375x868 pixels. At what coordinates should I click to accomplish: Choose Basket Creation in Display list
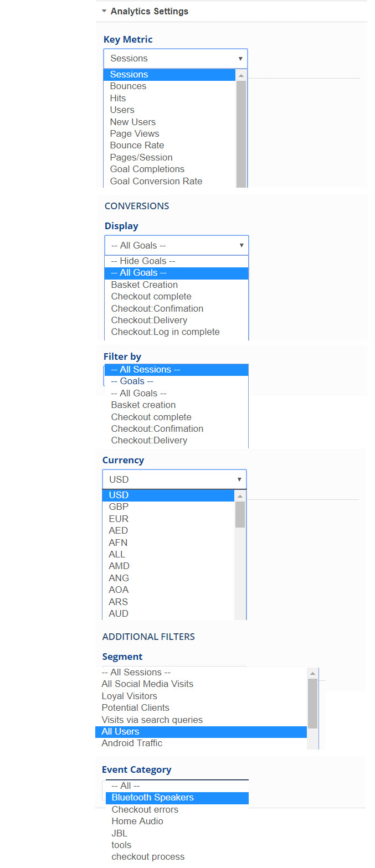click(144, 285)
